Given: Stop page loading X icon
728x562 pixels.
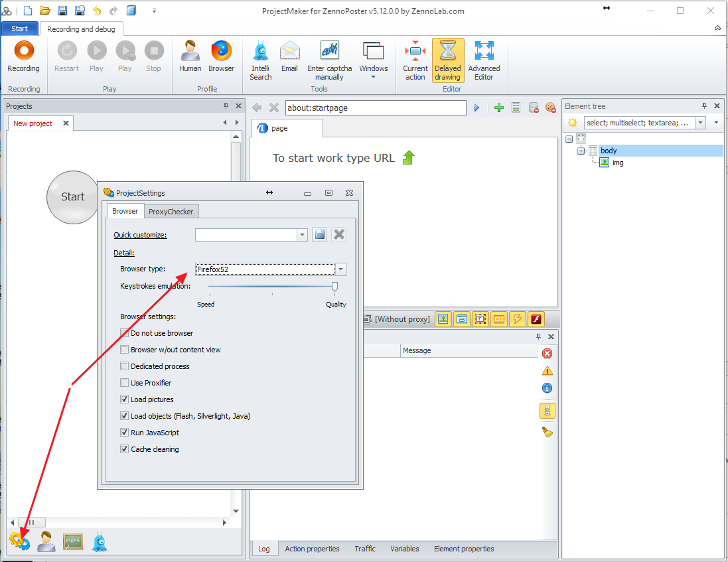Looking at the screenshot, I should [x=274, y=107].
